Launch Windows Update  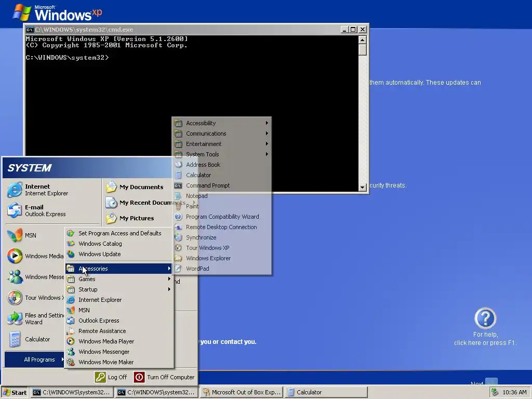(119, 254)
